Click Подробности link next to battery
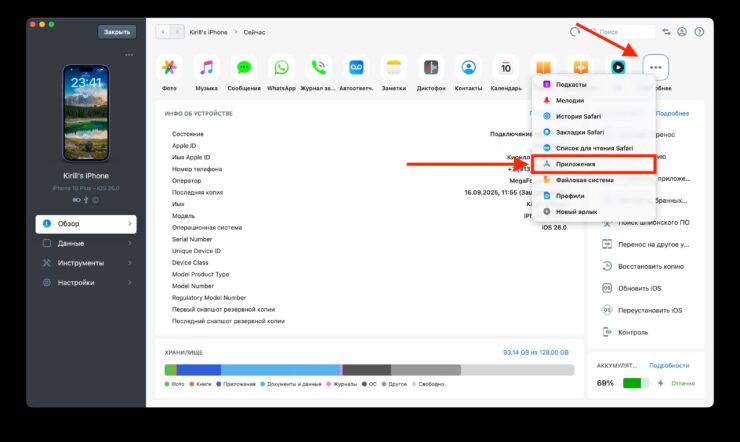 [x=669, y=366]
